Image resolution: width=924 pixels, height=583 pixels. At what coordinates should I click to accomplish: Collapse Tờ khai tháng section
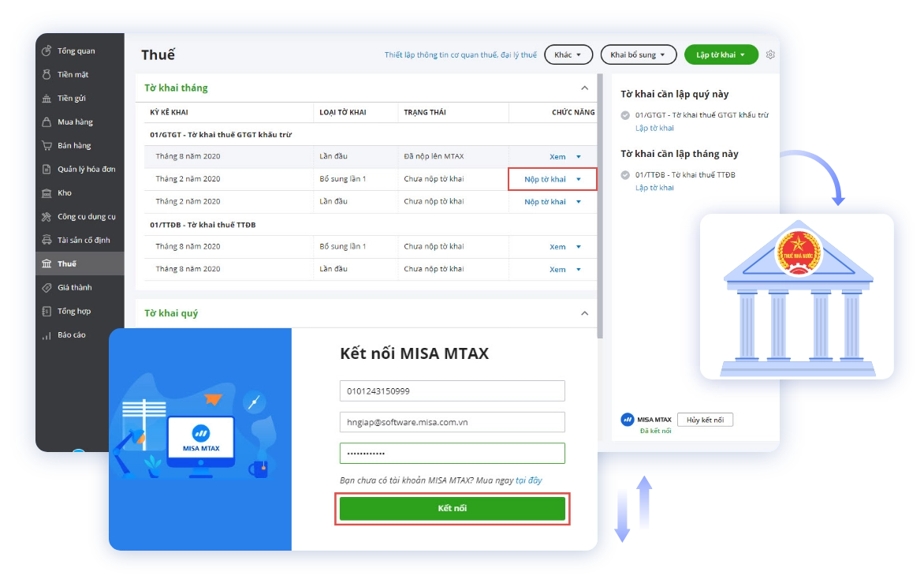pos(584,88)
